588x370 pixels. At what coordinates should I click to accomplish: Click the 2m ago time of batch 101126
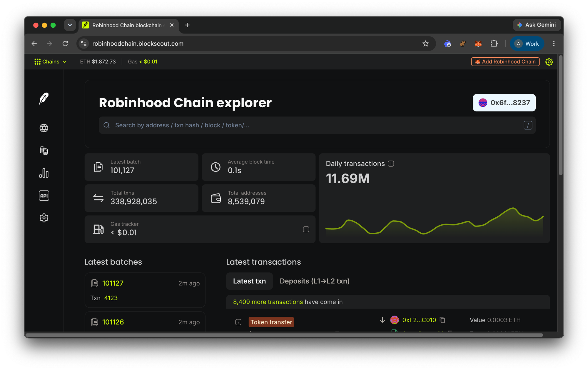click(x=189, y=322)
